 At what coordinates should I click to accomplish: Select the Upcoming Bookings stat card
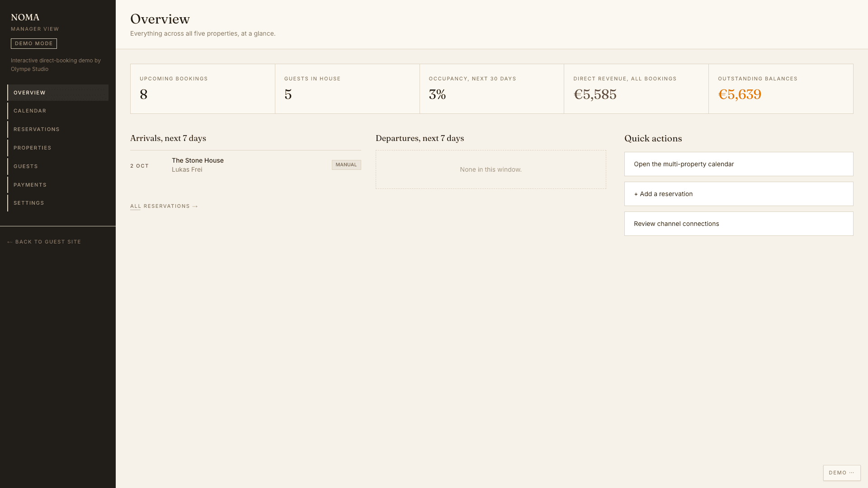203,89
